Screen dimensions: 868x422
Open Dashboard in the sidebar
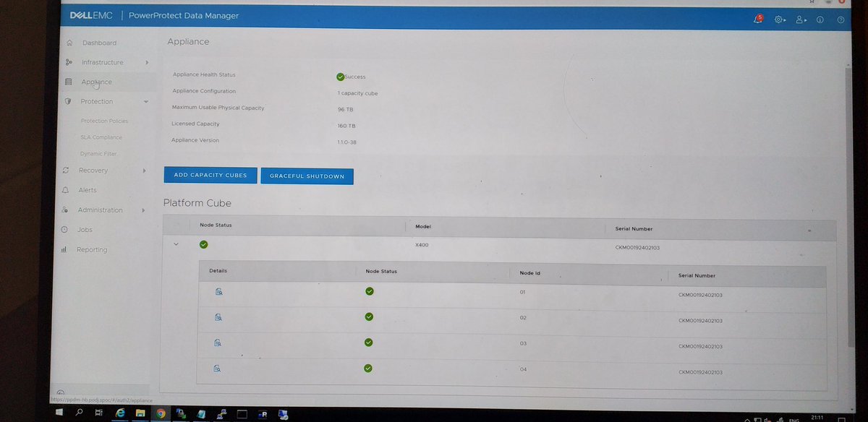[x=99, y=43]
